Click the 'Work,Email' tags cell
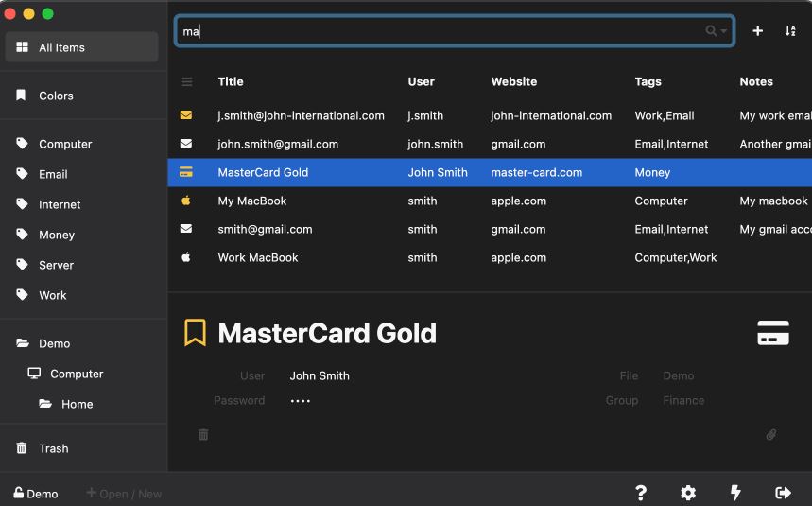Viewport: 812px width, 506px height. [665, 116]
